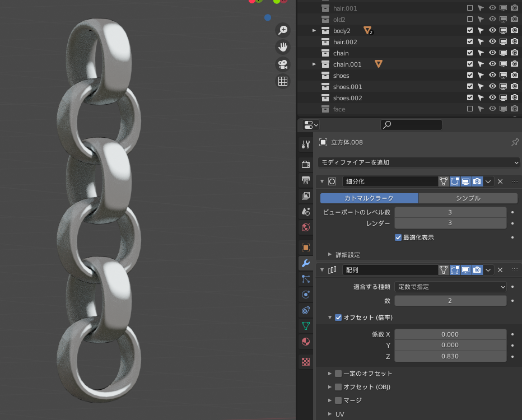Open the Object properties tab icon
This screenshot has height=420, width=522.
pos(306,248)
